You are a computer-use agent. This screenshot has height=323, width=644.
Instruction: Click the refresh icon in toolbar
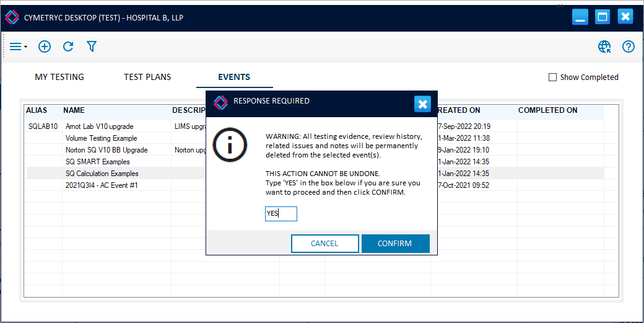[x=68, y=46]
